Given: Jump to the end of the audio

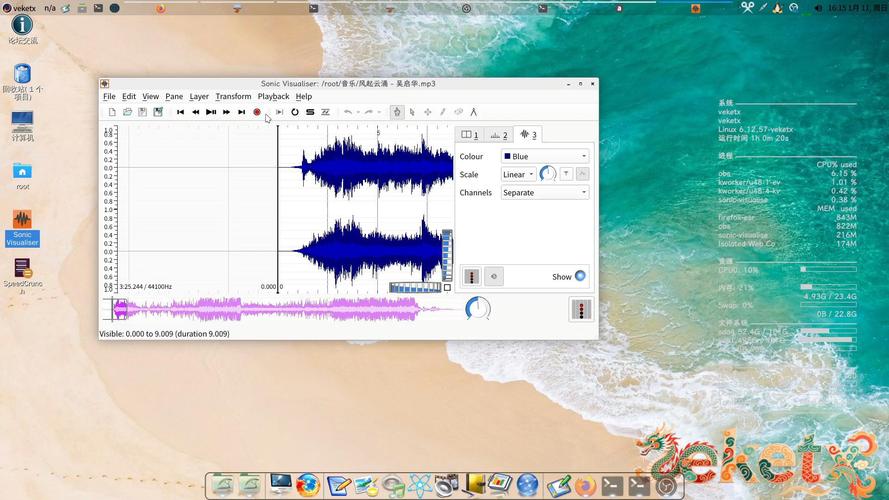Looking at the screenshot, I should pyautogui.click(x=242, y=112).
